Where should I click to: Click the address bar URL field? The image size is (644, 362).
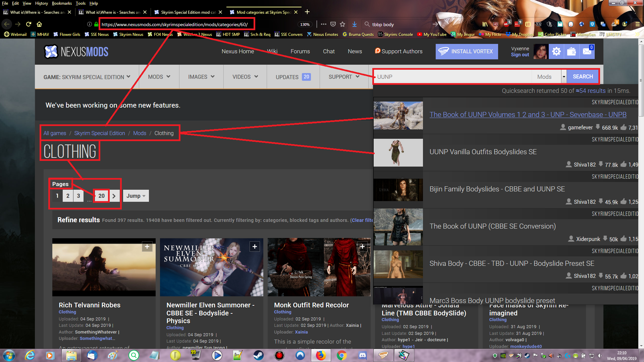(174, 24)
